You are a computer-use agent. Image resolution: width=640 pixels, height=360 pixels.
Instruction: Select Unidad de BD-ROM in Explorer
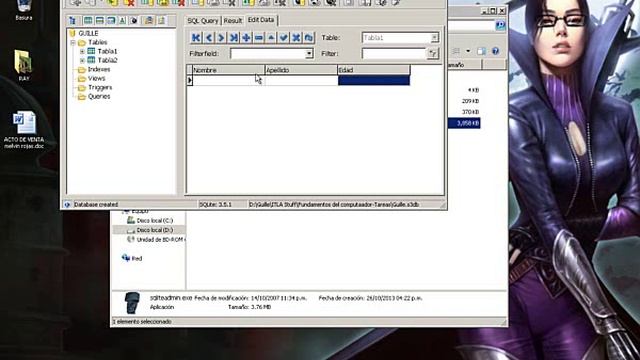tap(160, 240)
